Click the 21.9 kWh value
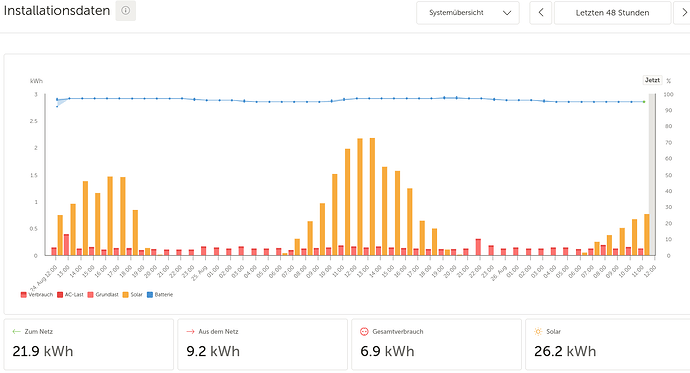The height and width of the screenshot is (373, 690). click(x=43, y=351)
